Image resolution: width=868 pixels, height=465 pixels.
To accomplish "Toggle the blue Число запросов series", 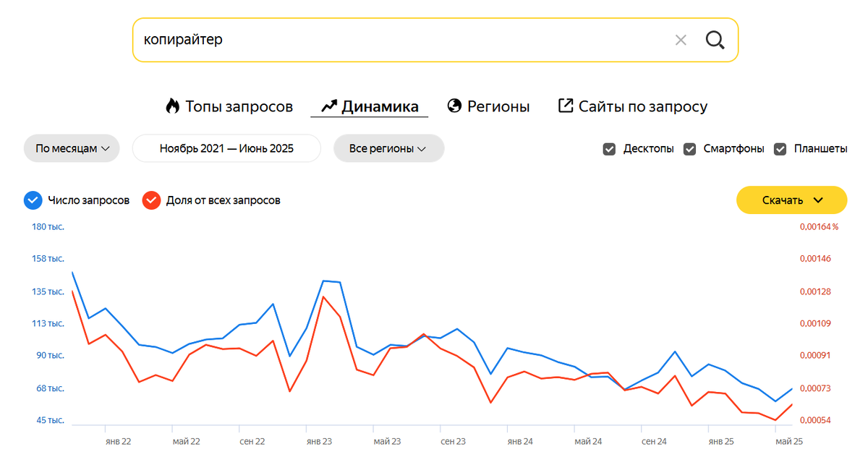I will coord(33,200).
